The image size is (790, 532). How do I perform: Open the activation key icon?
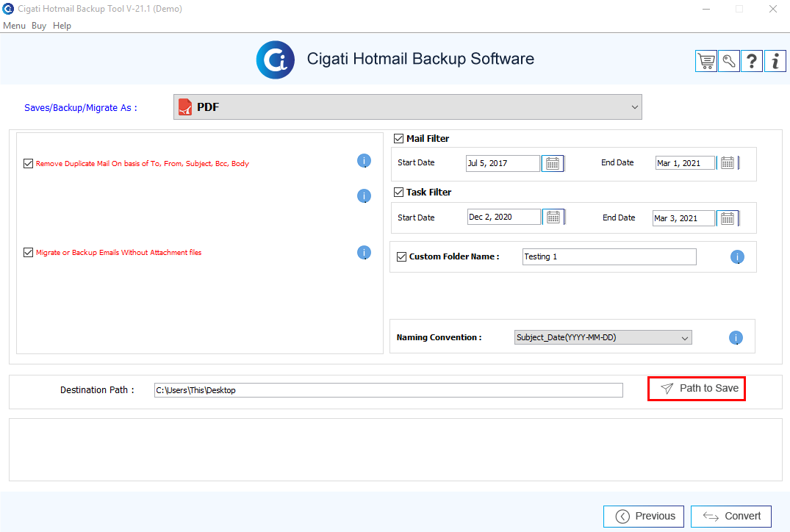coord(728,62)
